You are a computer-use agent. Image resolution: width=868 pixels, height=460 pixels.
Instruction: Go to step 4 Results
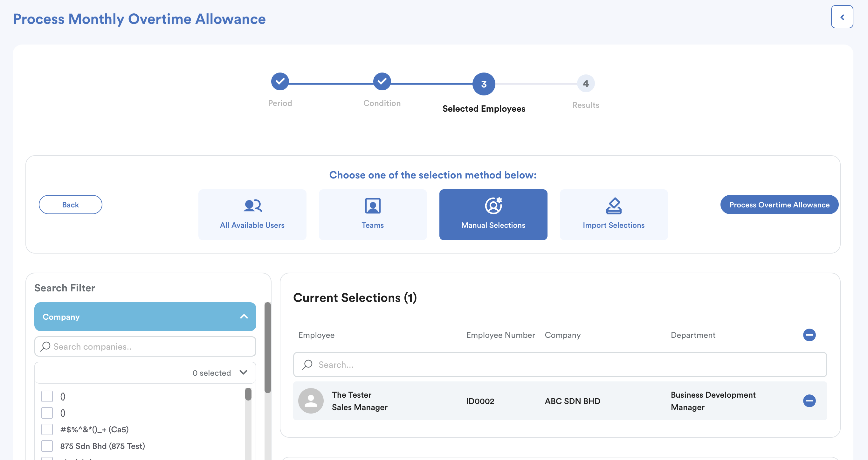pyautogui.click(x=586, y=83)
